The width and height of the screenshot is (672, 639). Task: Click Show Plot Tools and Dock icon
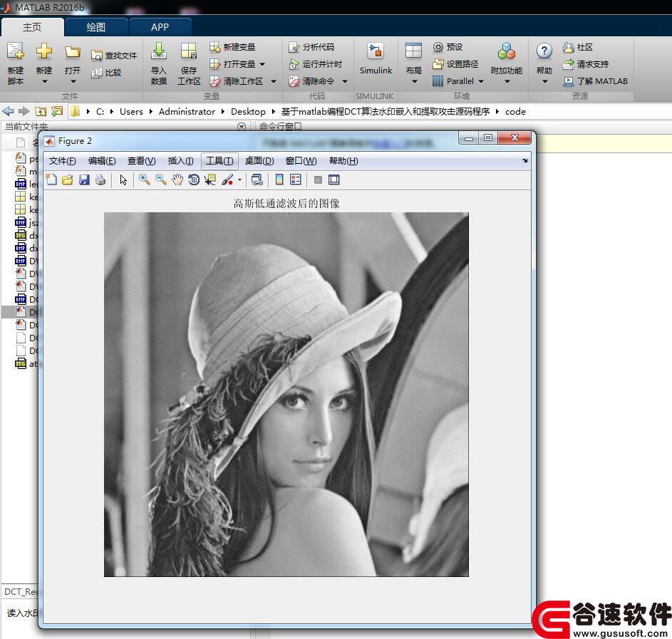334,180
